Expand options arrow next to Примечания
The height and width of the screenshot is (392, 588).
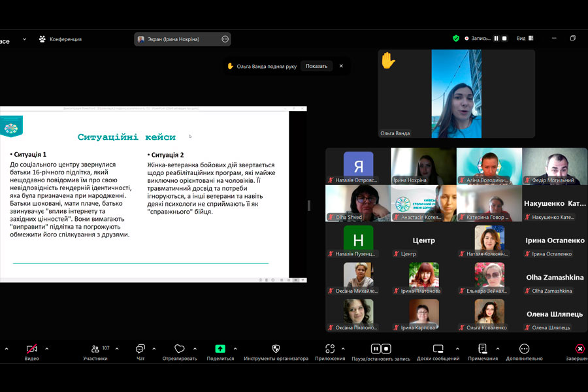(x=498, y=349)
